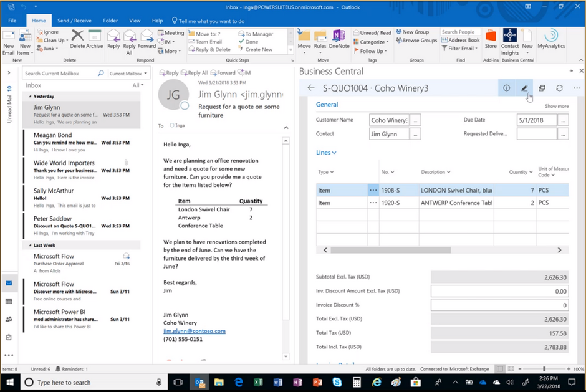586x392 pixels.
Task: Click the Address Book button
Action: click(x=460, y=40)
